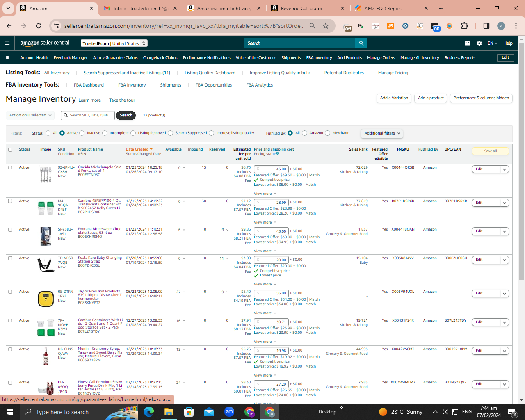The height and width of the screenshot is (420, 525).
Task: Select the Listing Removed status filter
Action: 133,133
